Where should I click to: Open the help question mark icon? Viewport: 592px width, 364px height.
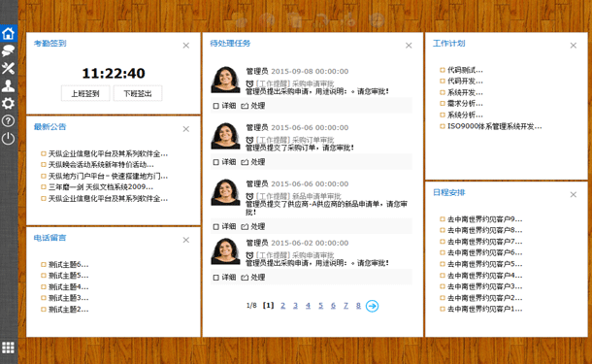9,120
